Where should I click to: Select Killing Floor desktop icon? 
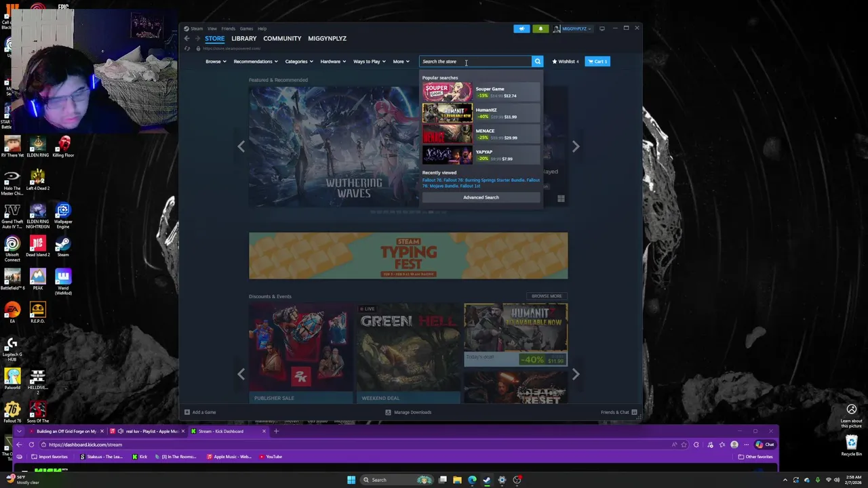[x=63, y=146]
